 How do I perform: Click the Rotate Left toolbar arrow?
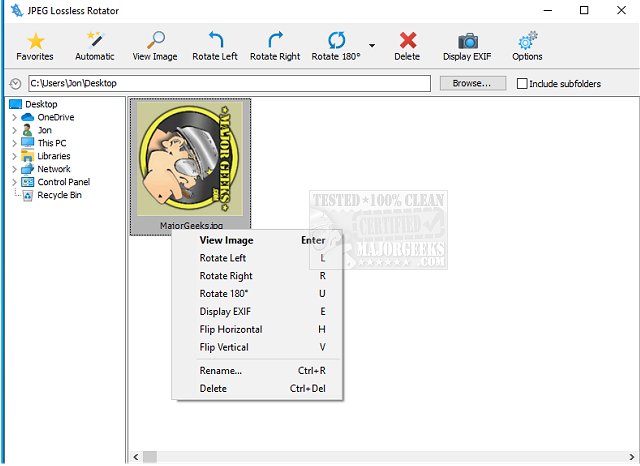(215, 46)
